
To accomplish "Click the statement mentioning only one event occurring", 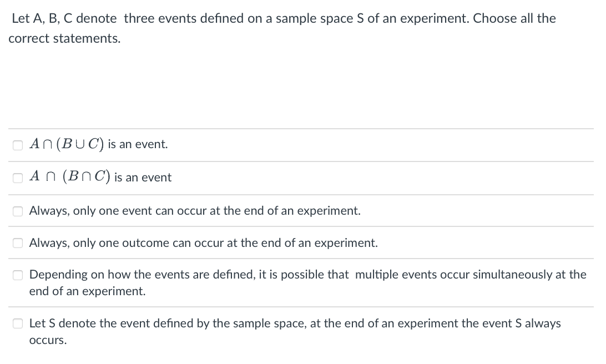I will point(194,210).
